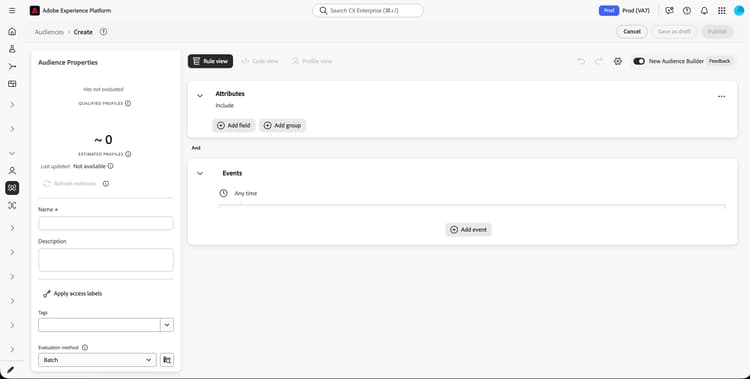750x379 pixels.
Task: Open folder search button beside Batch dropdown
Action: coord(167,360)
